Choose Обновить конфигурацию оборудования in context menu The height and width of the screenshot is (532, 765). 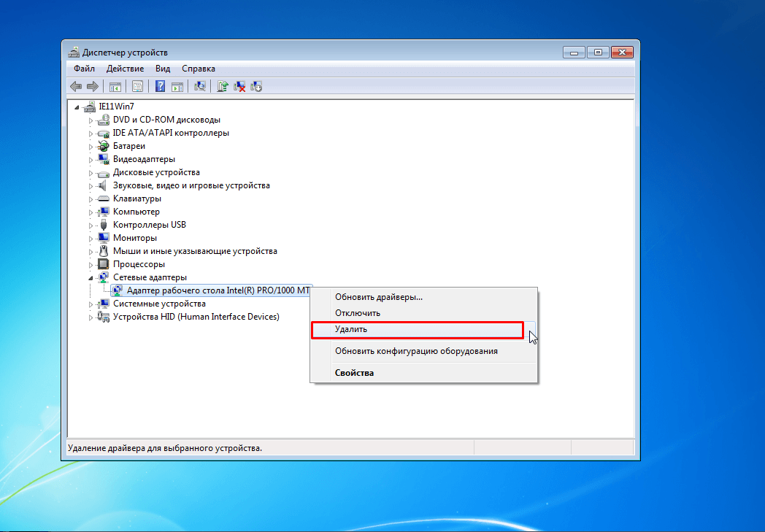423,351
